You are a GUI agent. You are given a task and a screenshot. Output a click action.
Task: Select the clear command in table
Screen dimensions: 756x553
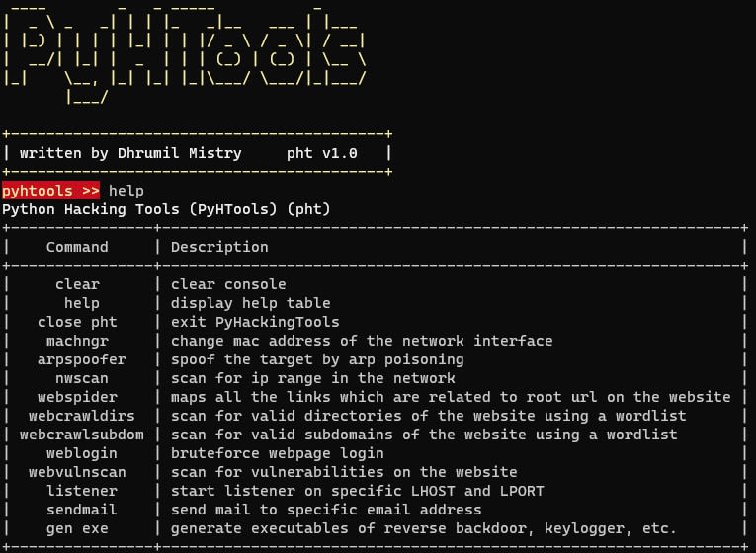77,284
